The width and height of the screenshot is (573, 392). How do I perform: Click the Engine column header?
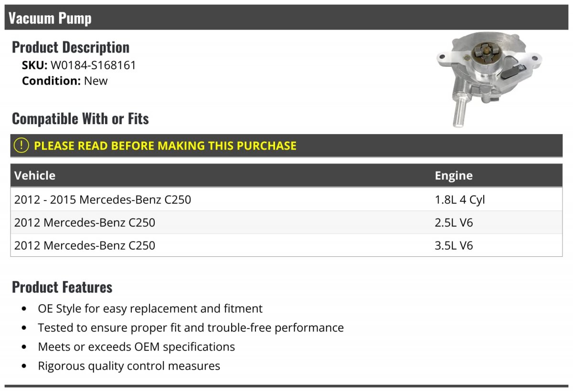(454, 175)
